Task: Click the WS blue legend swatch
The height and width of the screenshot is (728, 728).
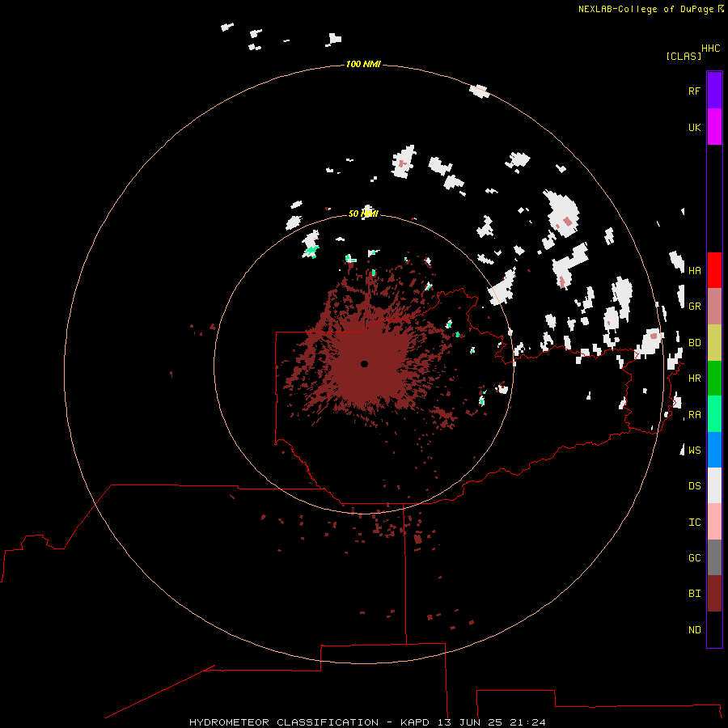Action: tap(714, 450)
